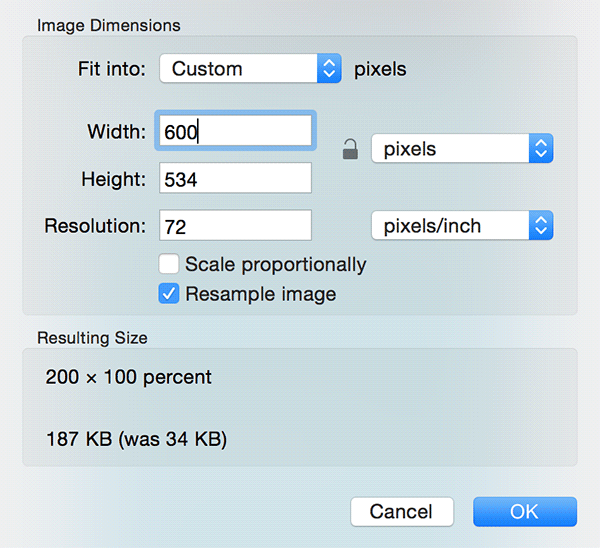
Task: Uncheck the Resample image checkbox
Action: (x=170, y=294)
